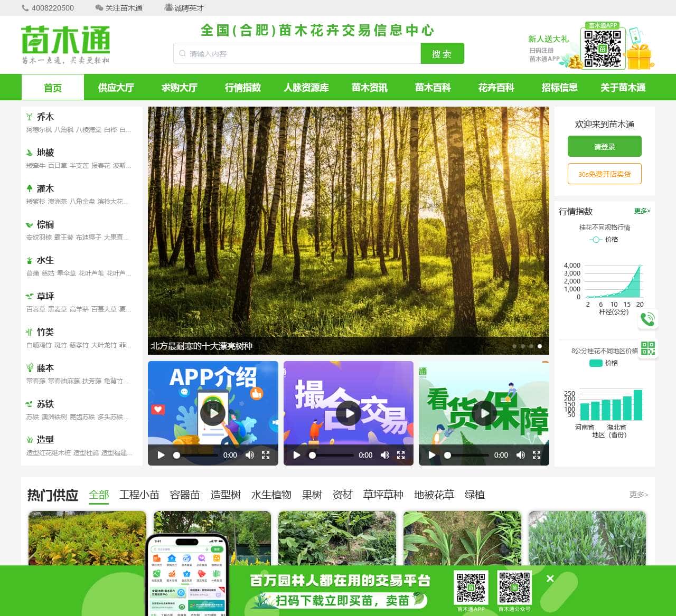Click the search input field
The height and width of the screenshot is (616, 676).
[297, 53]
